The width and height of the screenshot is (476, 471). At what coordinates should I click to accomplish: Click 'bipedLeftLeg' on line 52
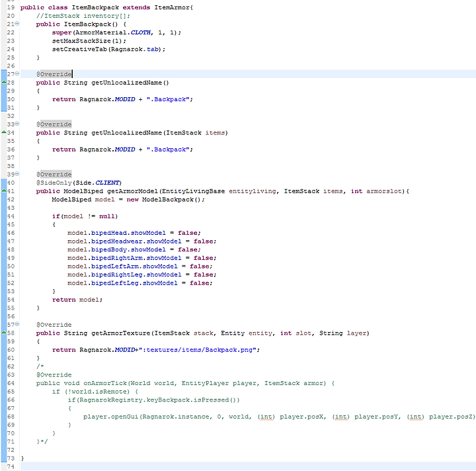[x=115, y=283]
